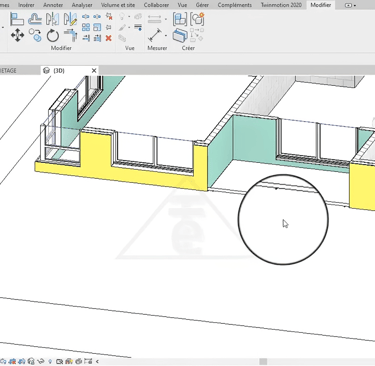
Task: Click the red X Delete tool
Action: pos(109,38)
